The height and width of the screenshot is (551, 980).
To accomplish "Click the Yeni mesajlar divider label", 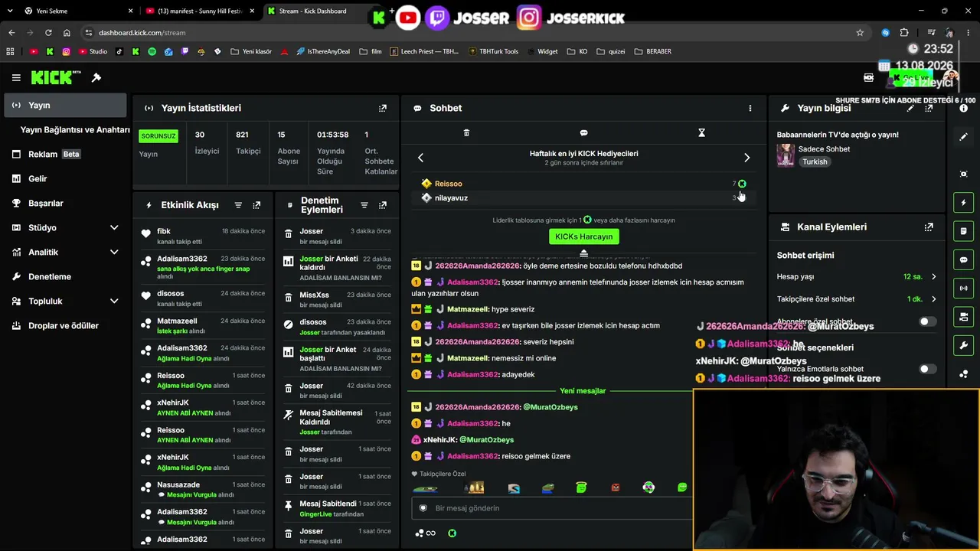I will point(583,391).
